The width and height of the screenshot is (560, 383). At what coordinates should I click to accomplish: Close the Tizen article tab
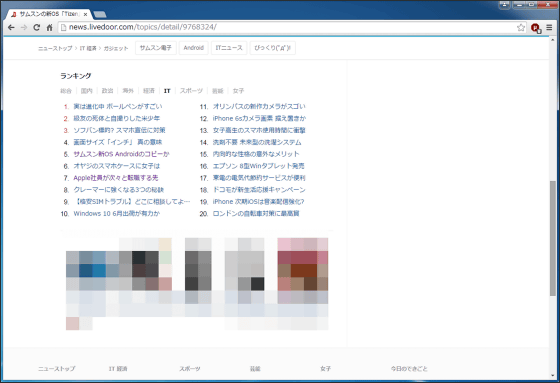pos(85,14)
